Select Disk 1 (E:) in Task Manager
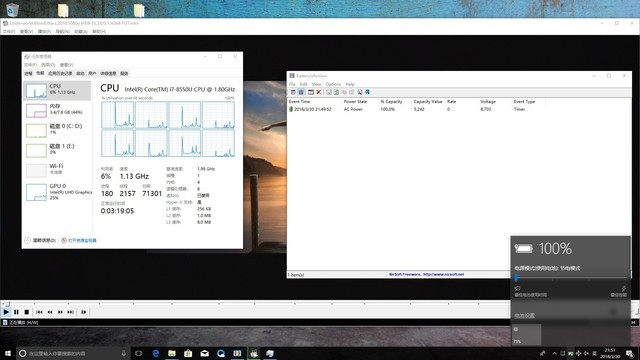Image resolution: width=640 pixels, height=360 pixels. point(57,150)
